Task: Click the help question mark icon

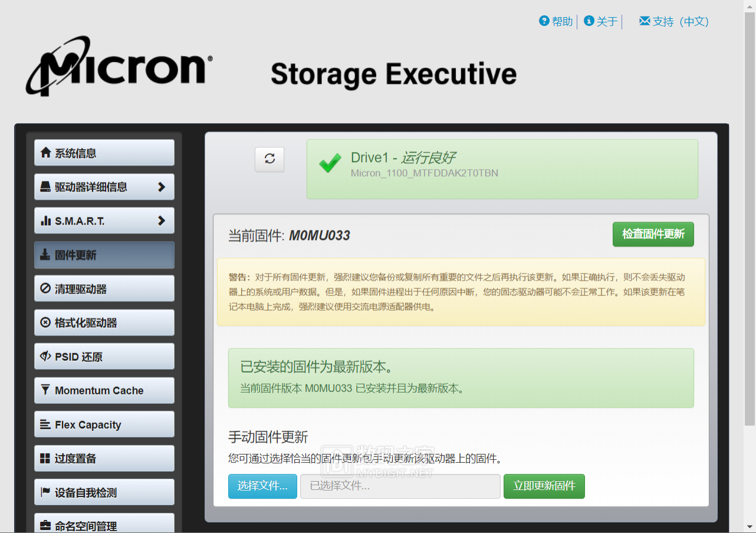Action: [x=544, y=21]
